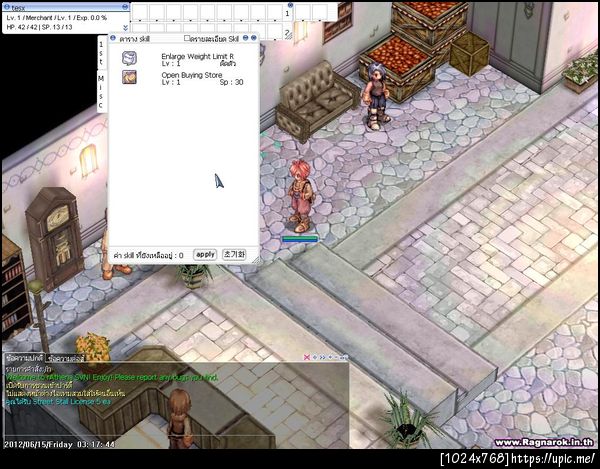Minimize the skill list window

pyautogui.click(x=246, y=38)
